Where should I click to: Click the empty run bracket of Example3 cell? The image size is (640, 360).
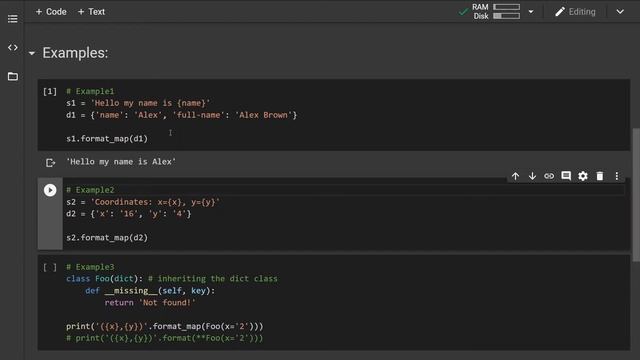coord(50,267)
